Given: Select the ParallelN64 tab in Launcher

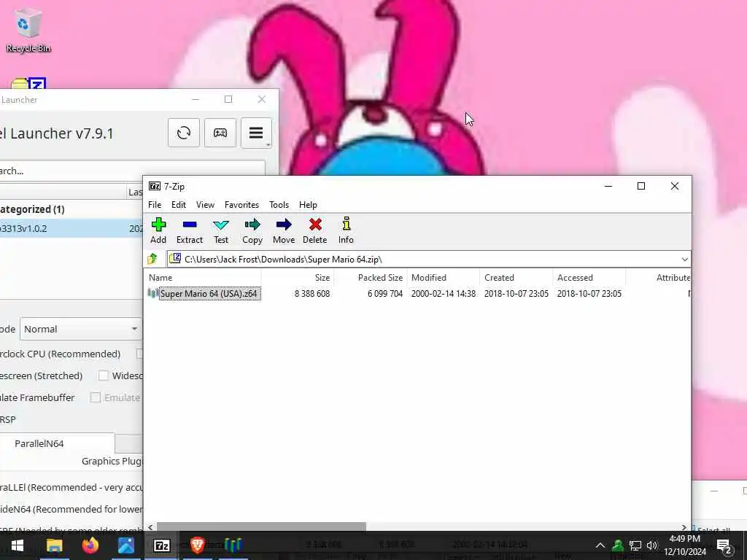Looking at the screenshot, I should [57, 443].
